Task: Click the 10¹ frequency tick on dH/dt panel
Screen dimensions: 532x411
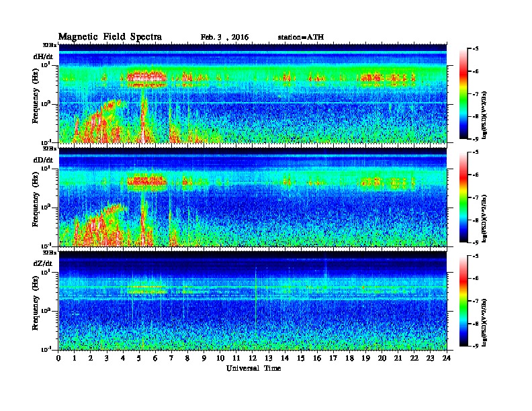Action: pos(46,64)
